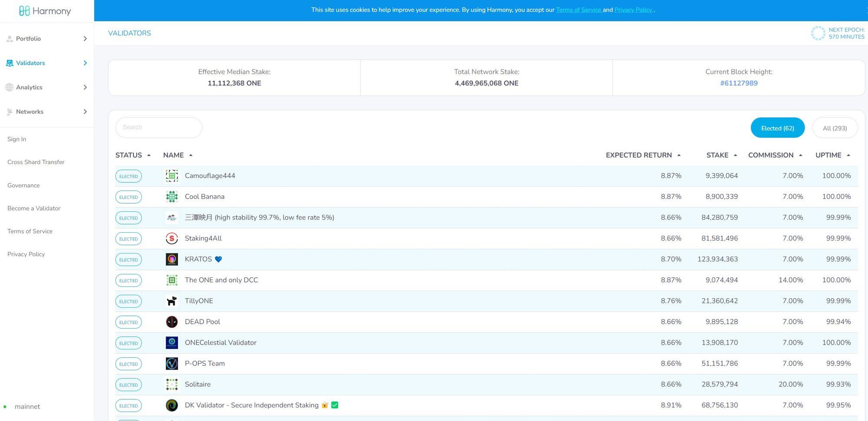Open sidebar Privacy Policy link
The height and width of the screenshot is (421, 868).
coord(26,254)
